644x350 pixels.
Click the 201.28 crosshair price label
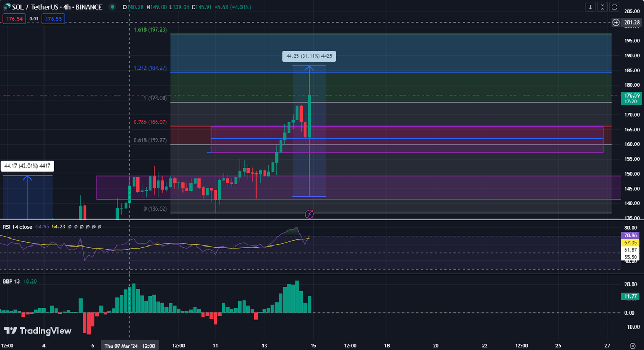pyautogui.click(x=631, y=22)
